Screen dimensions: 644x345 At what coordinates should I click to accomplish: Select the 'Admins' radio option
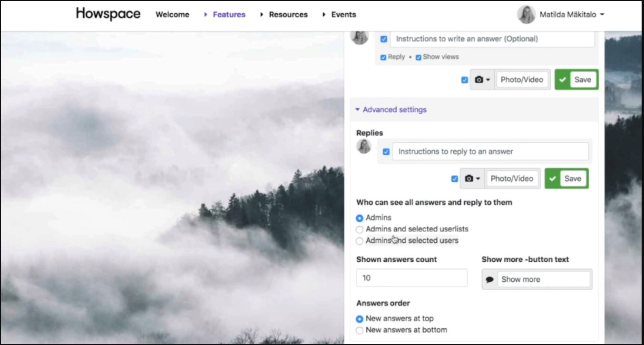360,218
